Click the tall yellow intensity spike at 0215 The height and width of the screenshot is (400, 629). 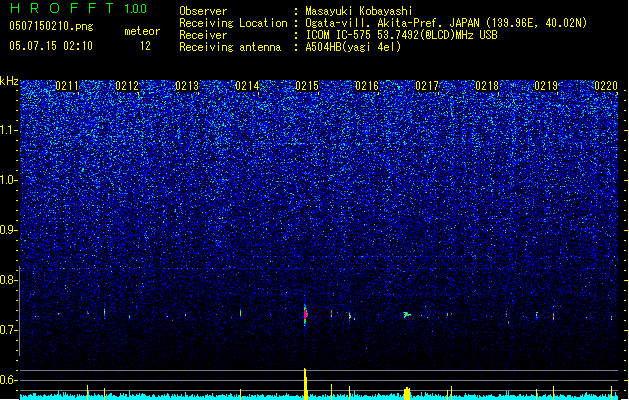(x=305, y=384)
